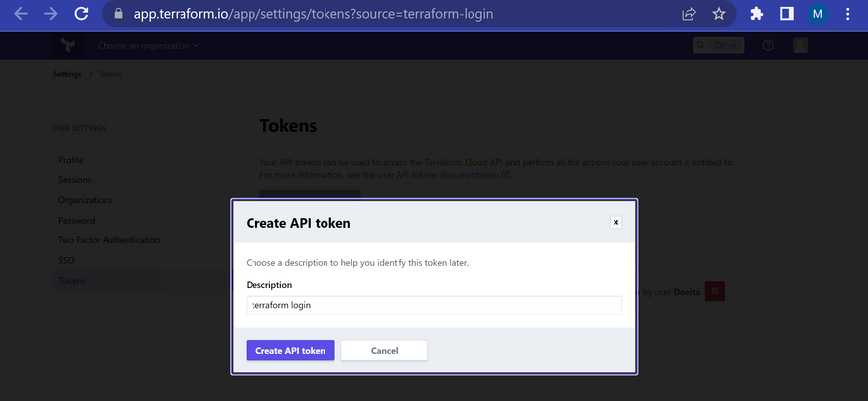Click the Description text field
Viewport: 868px width, 401px height.
tap(434, 305)
